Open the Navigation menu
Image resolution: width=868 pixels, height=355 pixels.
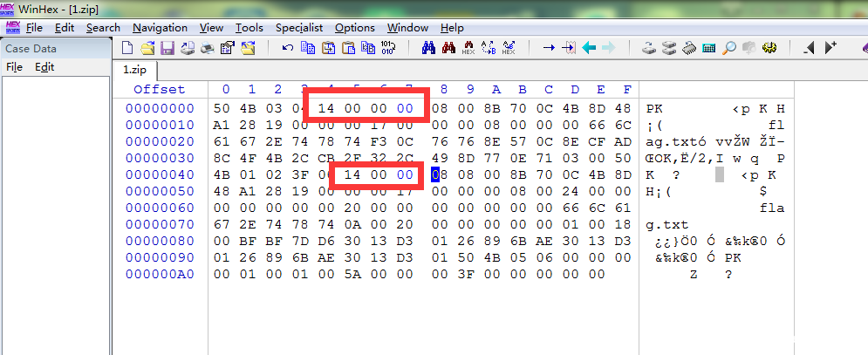tap(160, 28)
